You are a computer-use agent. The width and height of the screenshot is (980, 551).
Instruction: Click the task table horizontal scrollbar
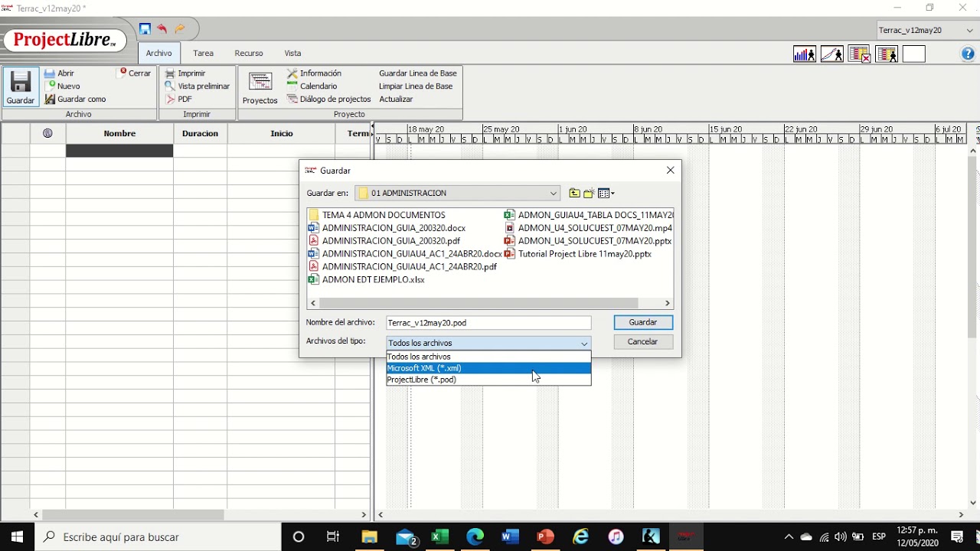(x=134, y=515)
